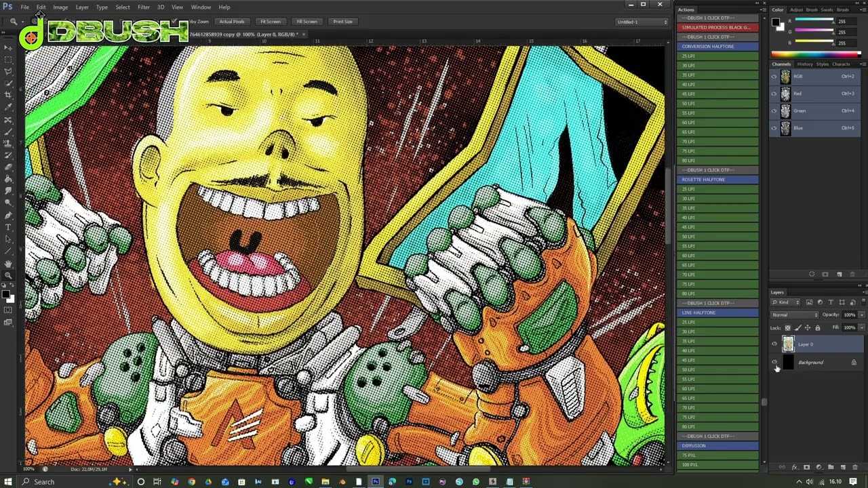Hide Layer 0 using its eye icon
The height and width of the screenshot is (488, 868).
(x=774, y=344)
